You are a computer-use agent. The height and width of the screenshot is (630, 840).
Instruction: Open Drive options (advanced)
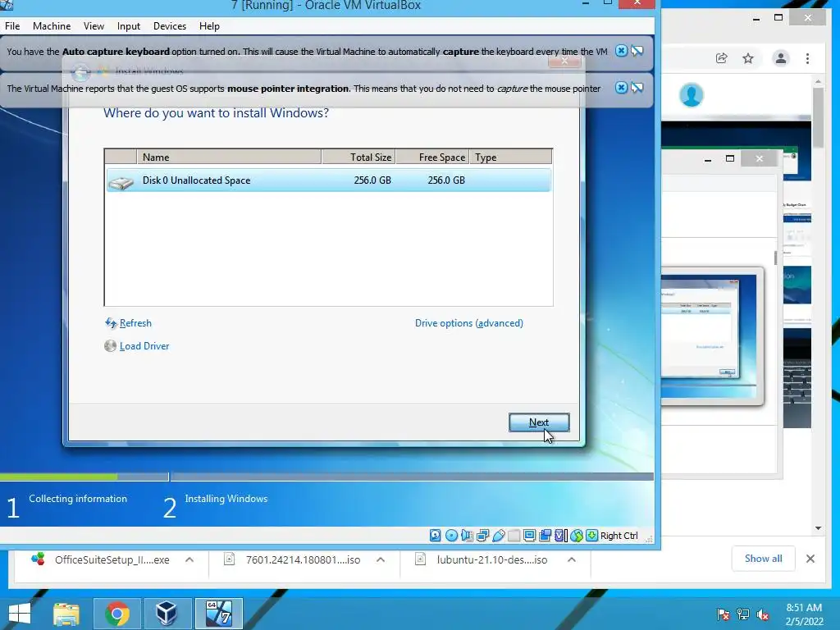click(x=468, y=323)
